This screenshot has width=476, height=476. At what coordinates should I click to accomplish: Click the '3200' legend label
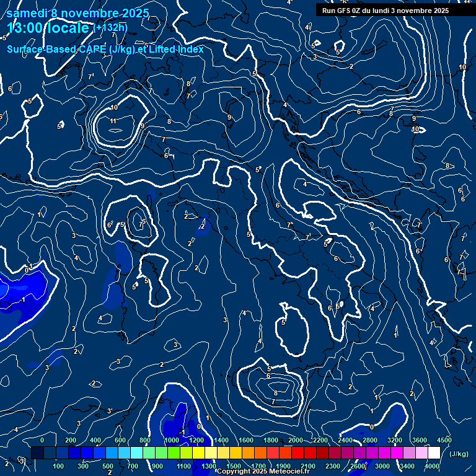(x=395, y=440)
